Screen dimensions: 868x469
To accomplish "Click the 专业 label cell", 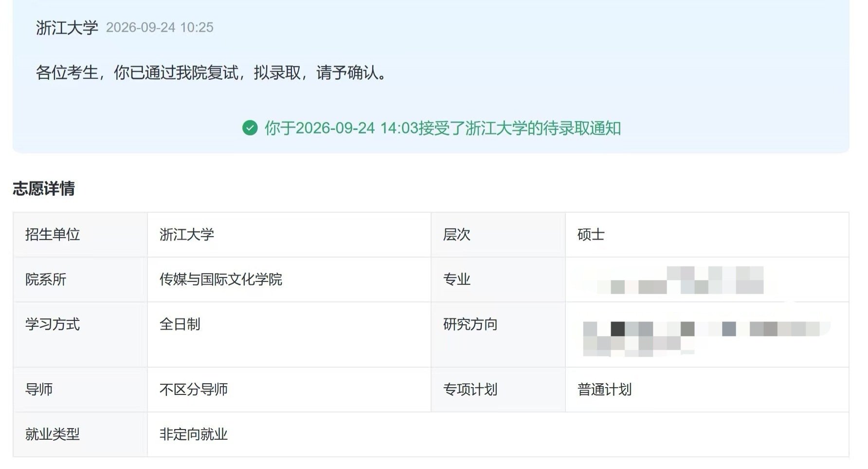I will 498,280.
